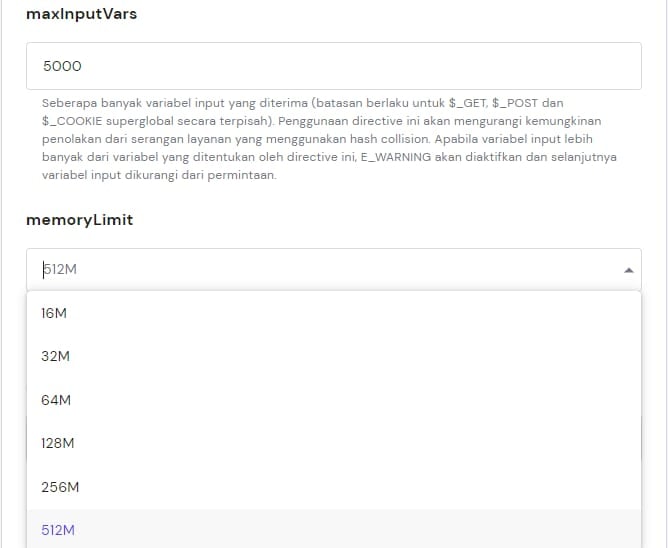The width and height of the screenshot is (668, 548).
Task: Focus the maxInputVars input field
Action: (x=333, y=66)
